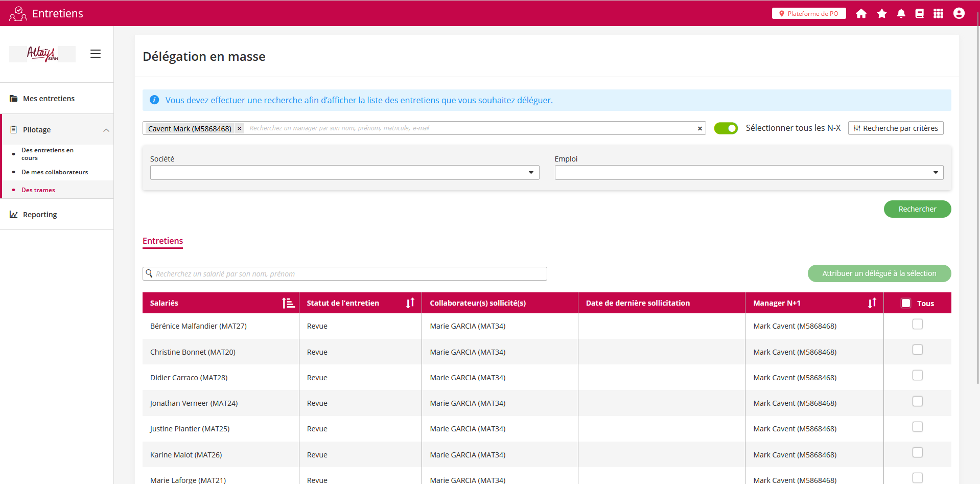
Task: Sort table by Salariés column
Action: (288, 303)
